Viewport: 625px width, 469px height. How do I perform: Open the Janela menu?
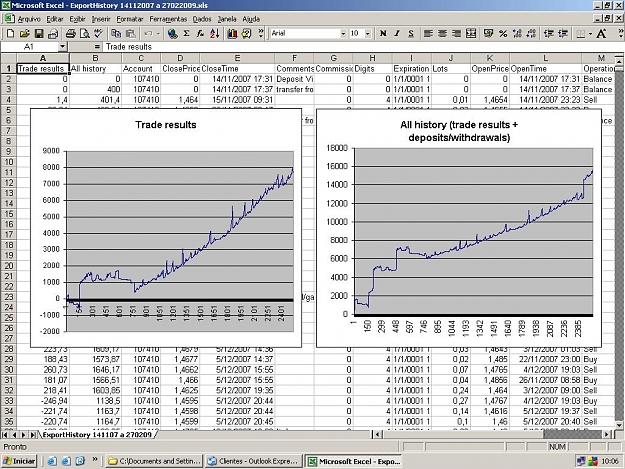click(227, 19)
